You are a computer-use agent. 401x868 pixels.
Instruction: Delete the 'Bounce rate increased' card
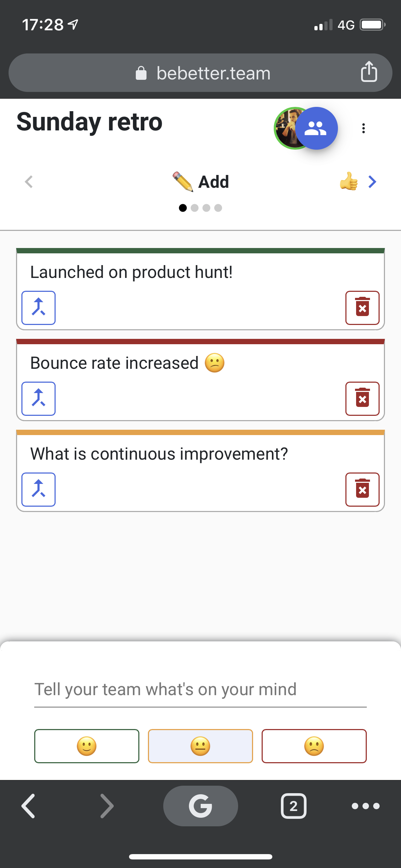362,399
